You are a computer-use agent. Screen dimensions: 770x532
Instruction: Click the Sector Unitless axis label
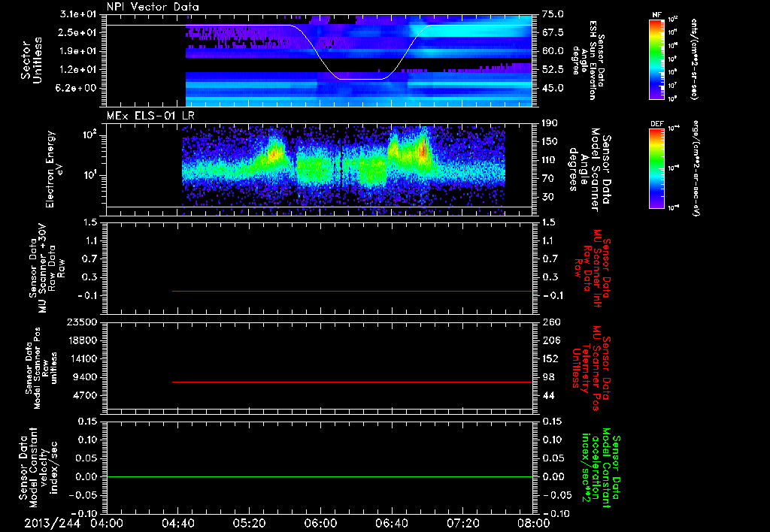[32, 60]
